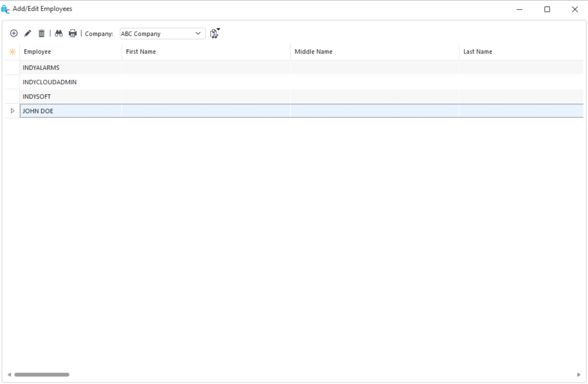Viewport: 588px width, 384px height.
Task: Select the INDYALARMS employee row
Action: (x=41, y=67)
